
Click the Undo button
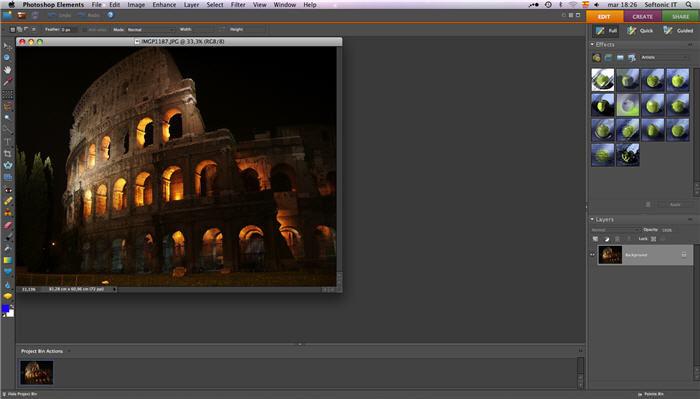tap(59, 15)
